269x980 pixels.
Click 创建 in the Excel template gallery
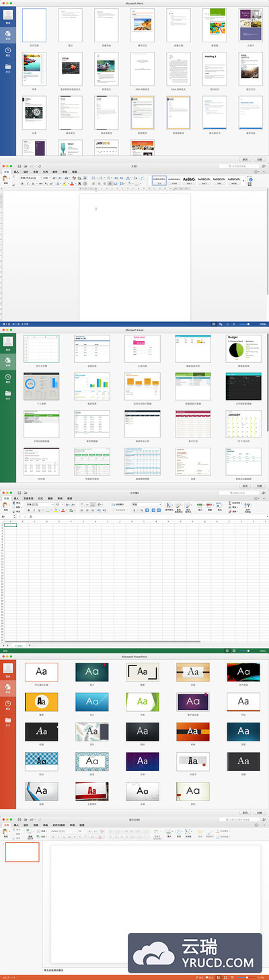coord(260,485)
